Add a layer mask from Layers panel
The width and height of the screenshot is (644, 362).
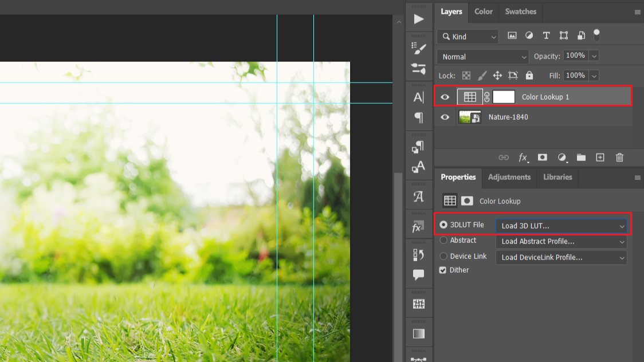[x=542, y=158]
